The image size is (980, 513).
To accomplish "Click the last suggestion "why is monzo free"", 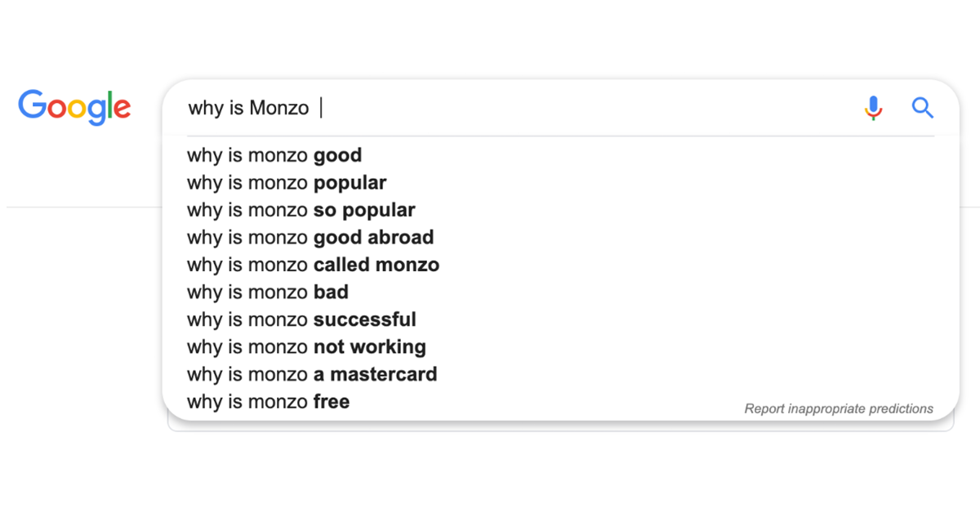I will 268,401.
